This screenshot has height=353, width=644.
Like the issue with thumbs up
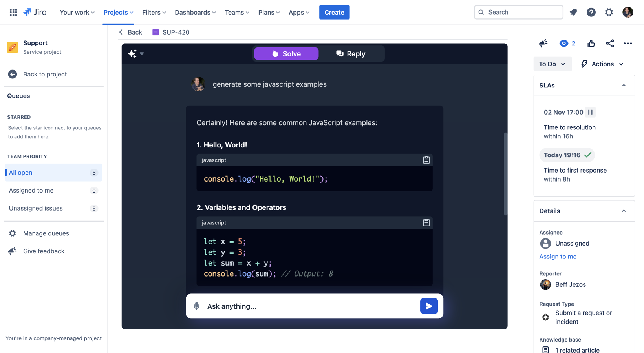[x=591, y=43]
